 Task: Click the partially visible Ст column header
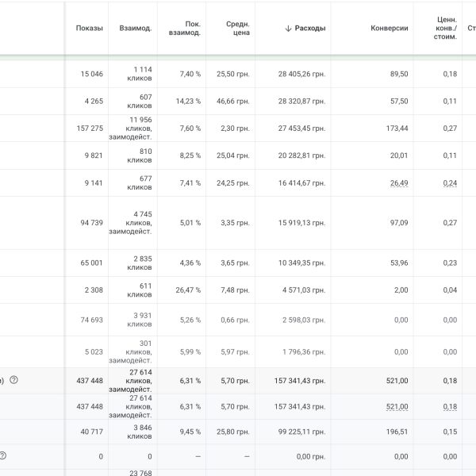[x=470, y=28]
